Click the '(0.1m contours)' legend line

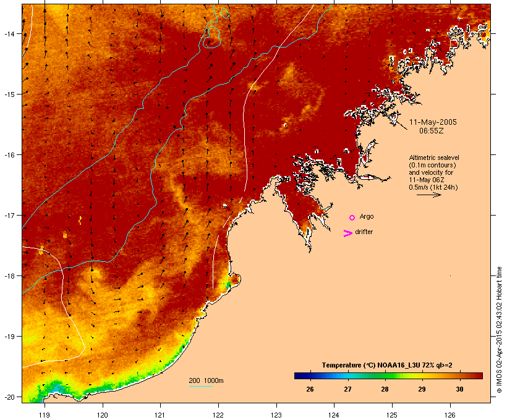pos(432,165)
